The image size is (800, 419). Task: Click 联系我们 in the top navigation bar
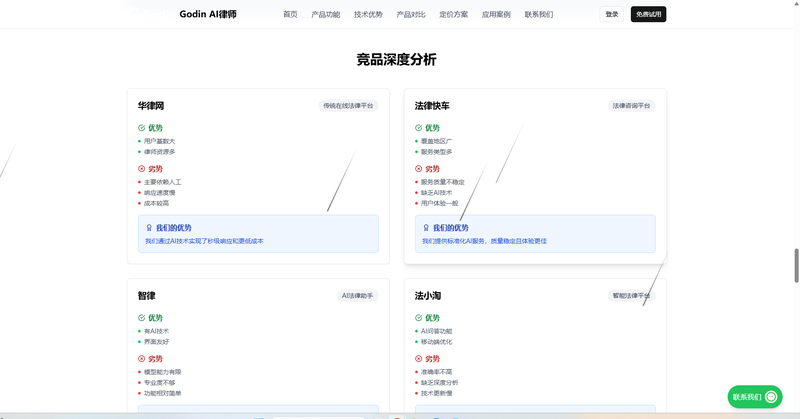pos(539,14)
